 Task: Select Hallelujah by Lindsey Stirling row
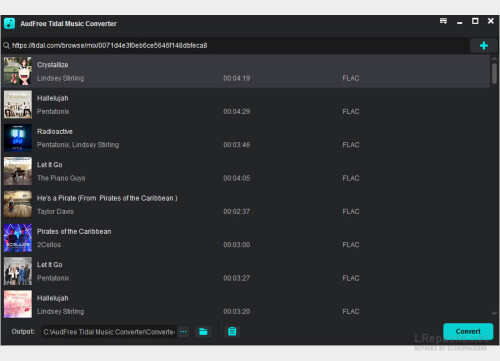[246, 304]
